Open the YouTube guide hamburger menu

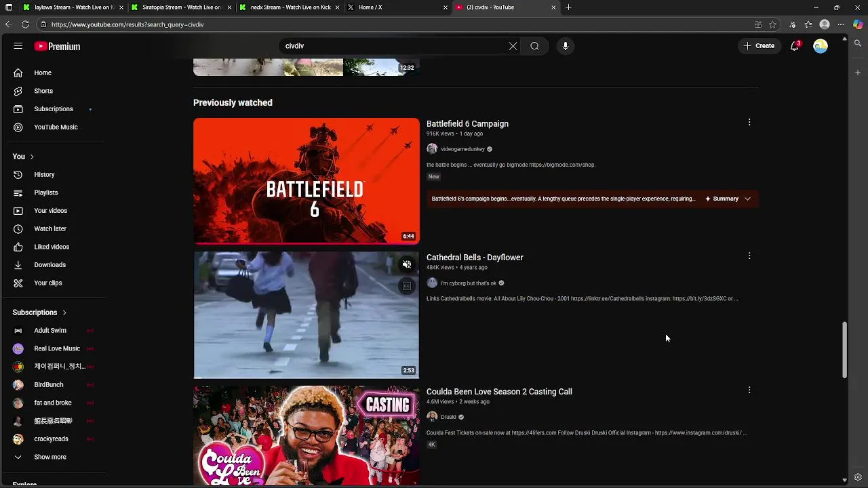18,46
